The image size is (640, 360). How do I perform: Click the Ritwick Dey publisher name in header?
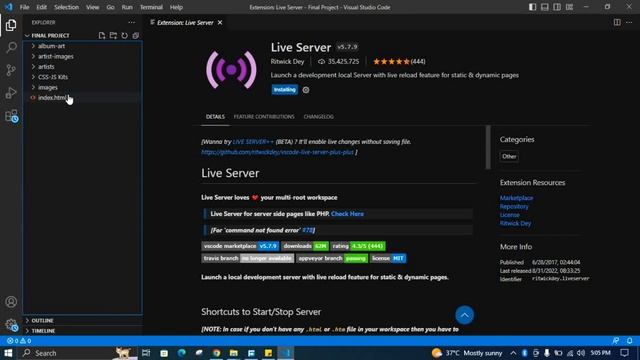(x=287, y=62)
